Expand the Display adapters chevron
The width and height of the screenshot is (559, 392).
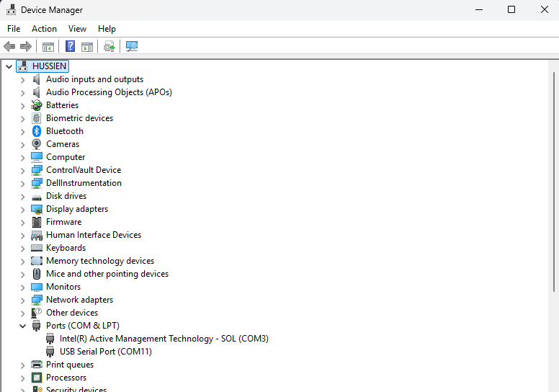pos(22,210)
